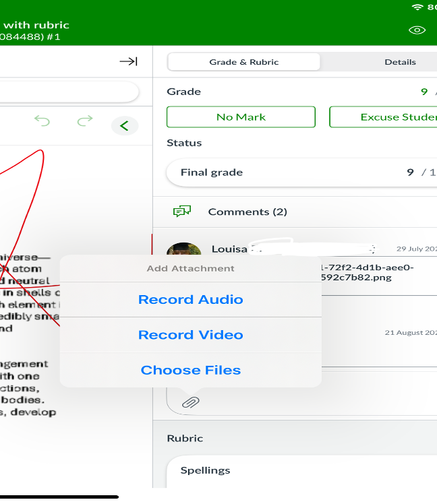Select Record Audio from attachment menu

[190, 300]
